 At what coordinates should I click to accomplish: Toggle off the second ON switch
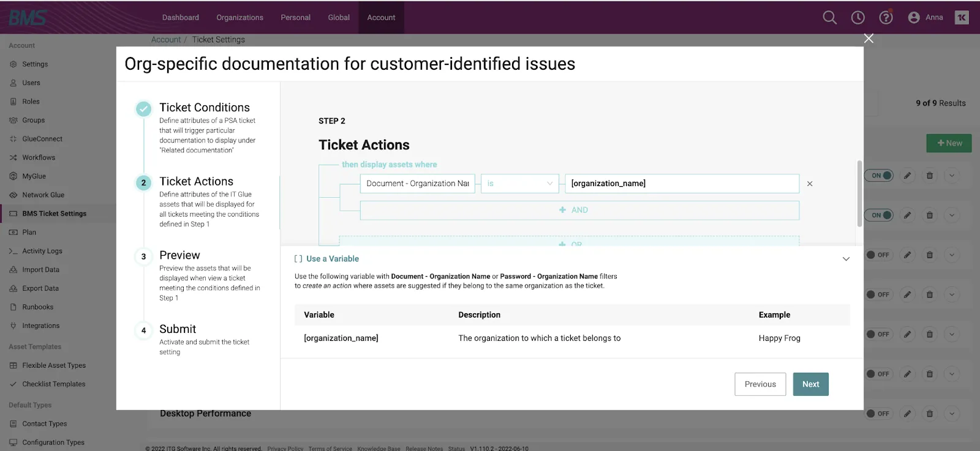point(880,215)
